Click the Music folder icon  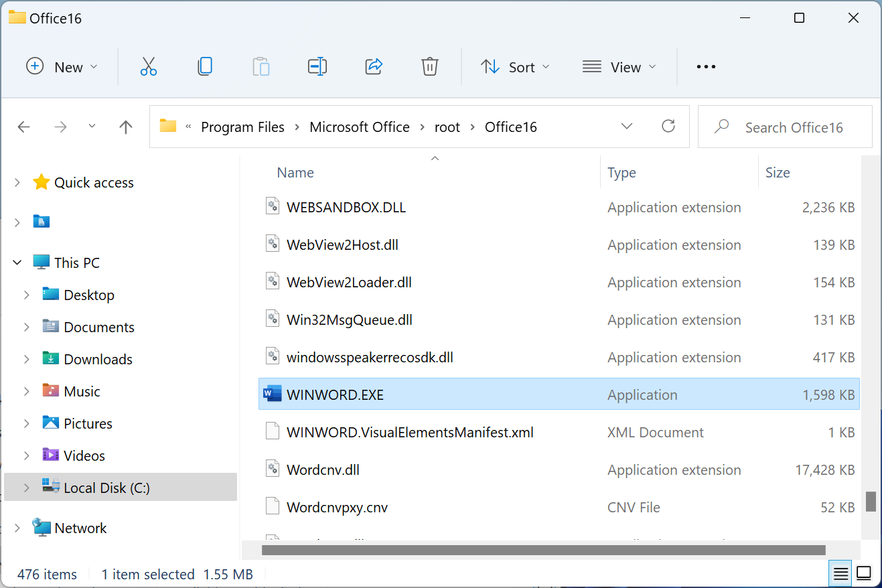(51, 391)
